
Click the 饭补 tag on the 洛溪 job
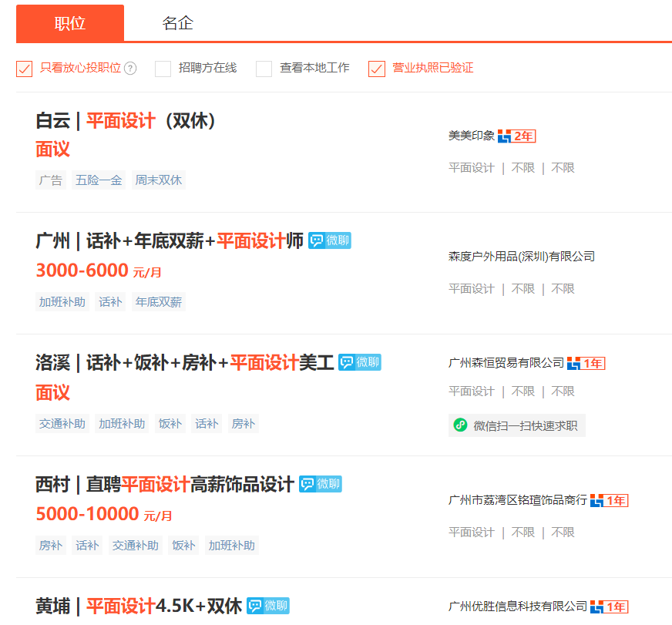point(170,424)
